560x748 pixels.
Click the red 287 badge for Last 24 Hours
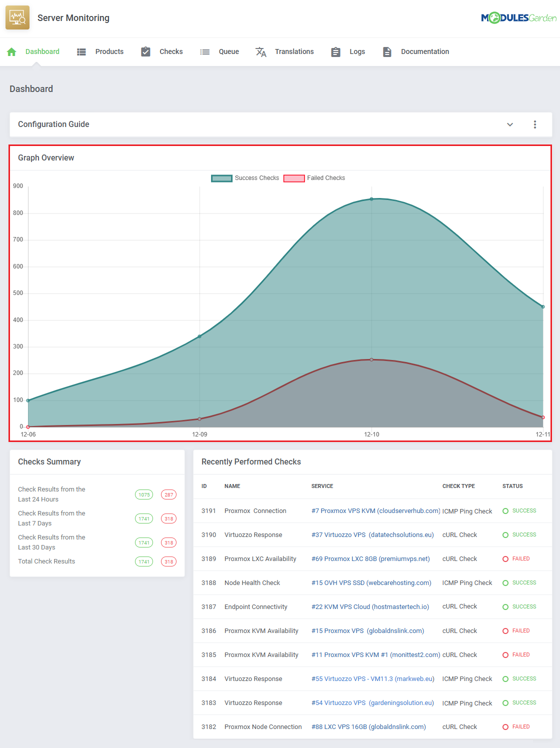(x=169, y=495)
